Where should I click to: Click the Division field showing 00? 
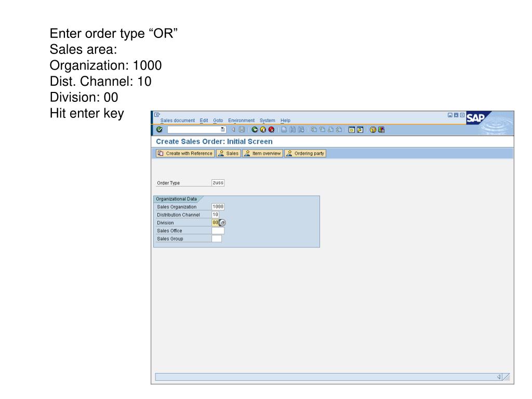click(215, 222)
